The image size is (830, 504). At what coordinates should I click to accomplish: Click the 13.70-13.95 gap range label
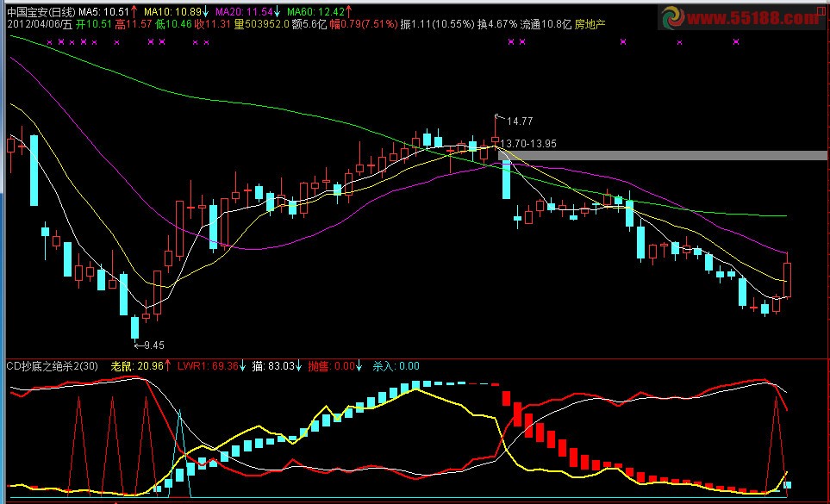tap(527, 144)
